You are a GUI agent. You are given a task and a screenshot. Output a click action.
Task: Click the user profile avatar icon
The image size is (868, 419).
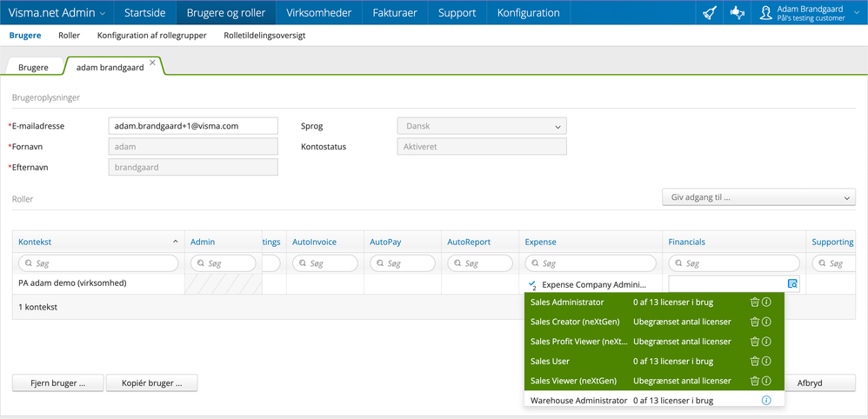click(x=765, y=13)
